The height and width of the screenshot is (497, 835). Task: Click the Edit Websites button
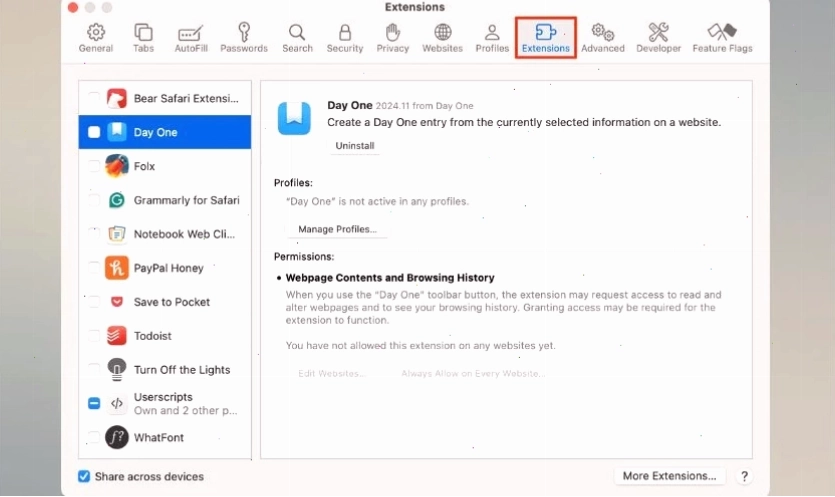click(x=331, y=373)
